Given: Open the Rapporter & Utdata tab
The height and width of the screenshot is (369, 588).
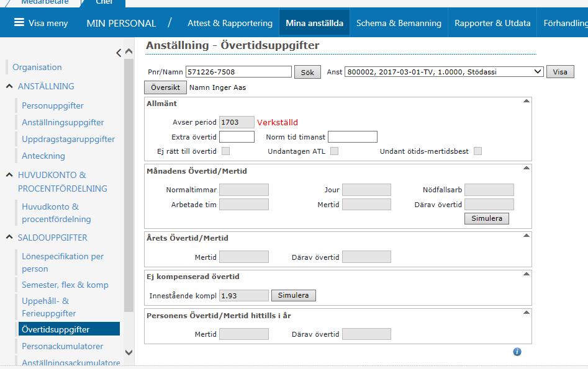Looking at the screenshot, I should click(492, 23).
